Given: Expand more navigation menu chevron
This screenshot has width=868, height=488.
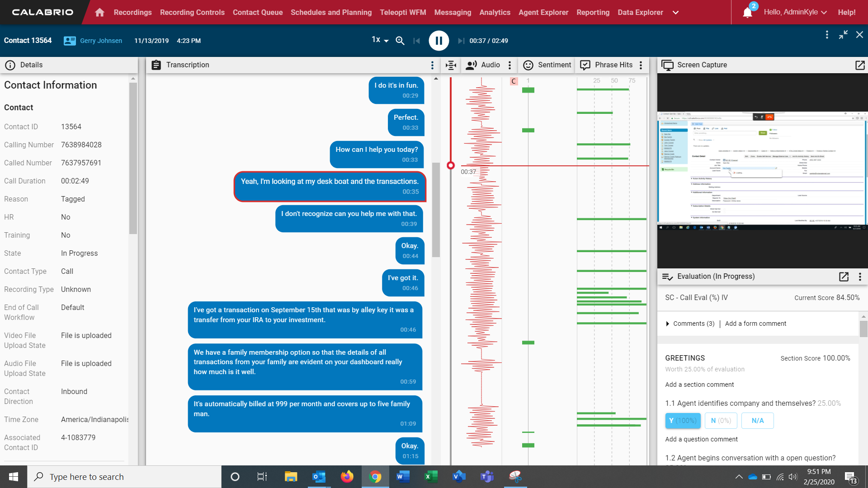Looking at the screenshot, I should click(675, 13).
